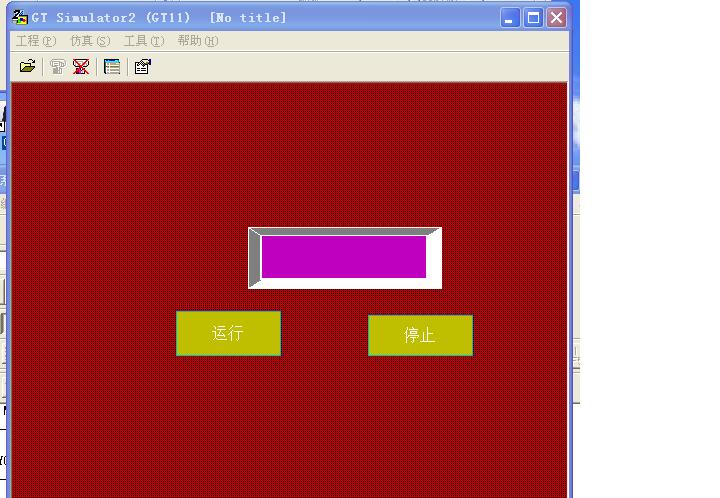Image resolution: width=720 pixels, height=498 pixels.
Task: Click the GT Simulator2 title bar app icon
Action: pyautogui.click(x=19, y=17)
